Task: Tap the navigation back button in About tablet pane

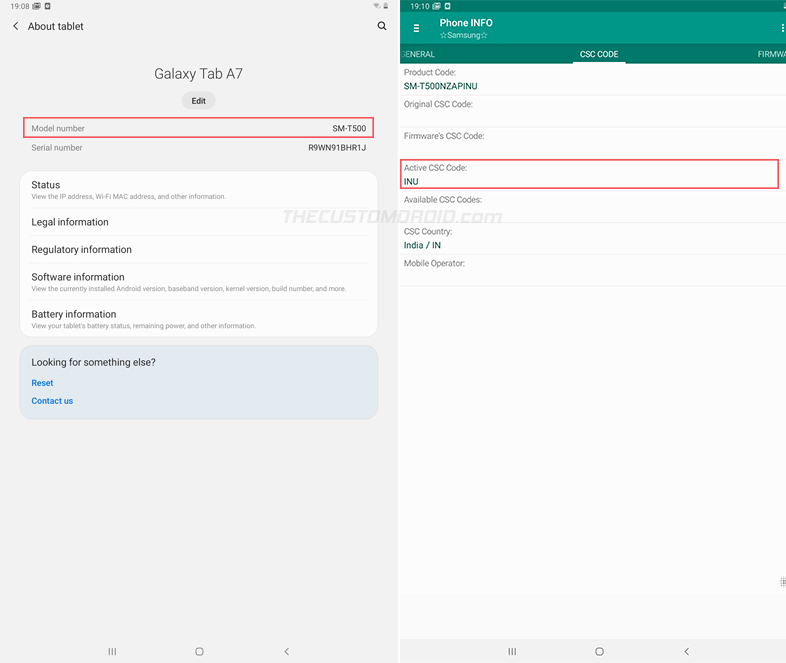Action: (287, 651)
